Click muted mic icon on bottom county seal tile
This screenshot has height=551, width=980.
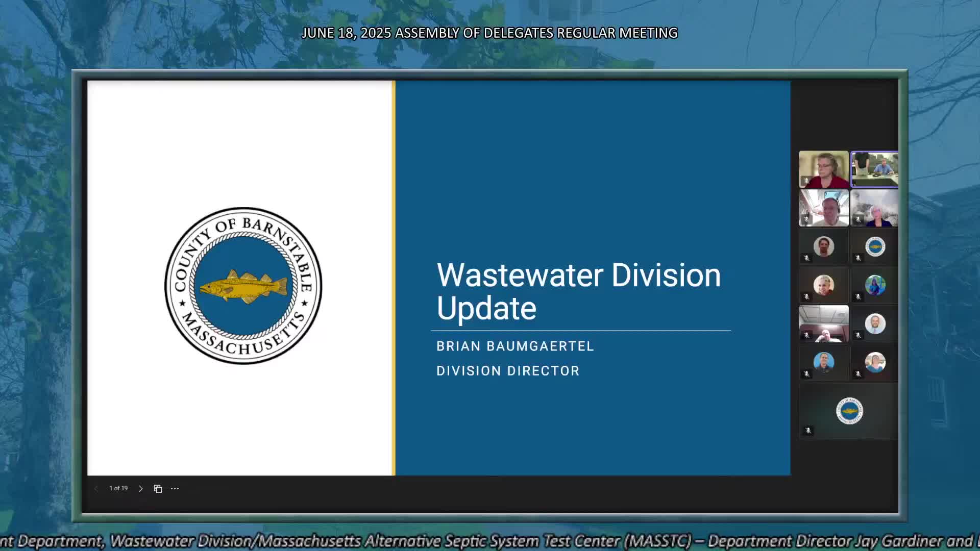(x=808, y=431)
